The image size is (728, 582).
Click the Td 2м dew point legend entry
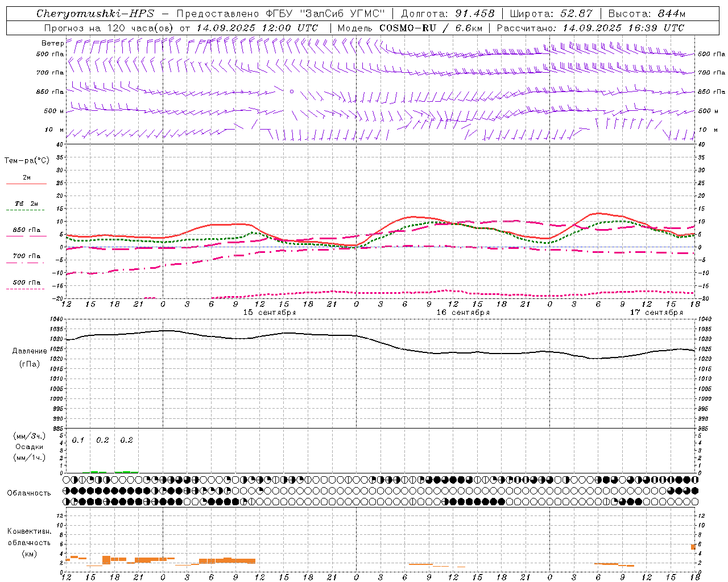[x=26, y=203]
